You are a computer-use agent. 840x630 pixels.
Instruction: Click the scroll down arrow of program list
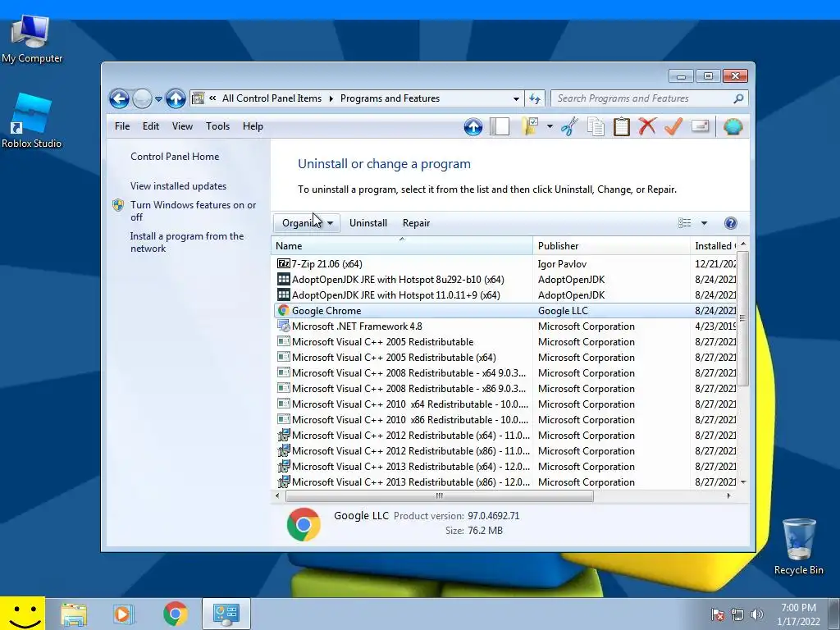pos(742,482)
